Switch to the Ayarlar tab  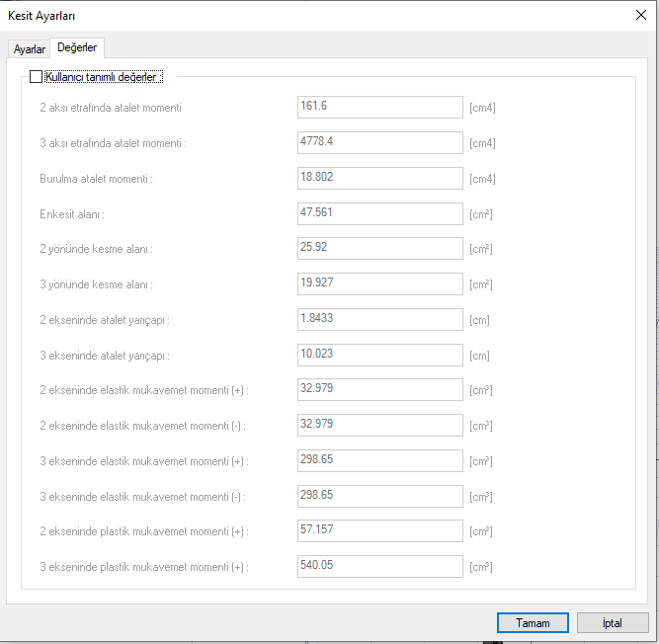tap(29, 49)
